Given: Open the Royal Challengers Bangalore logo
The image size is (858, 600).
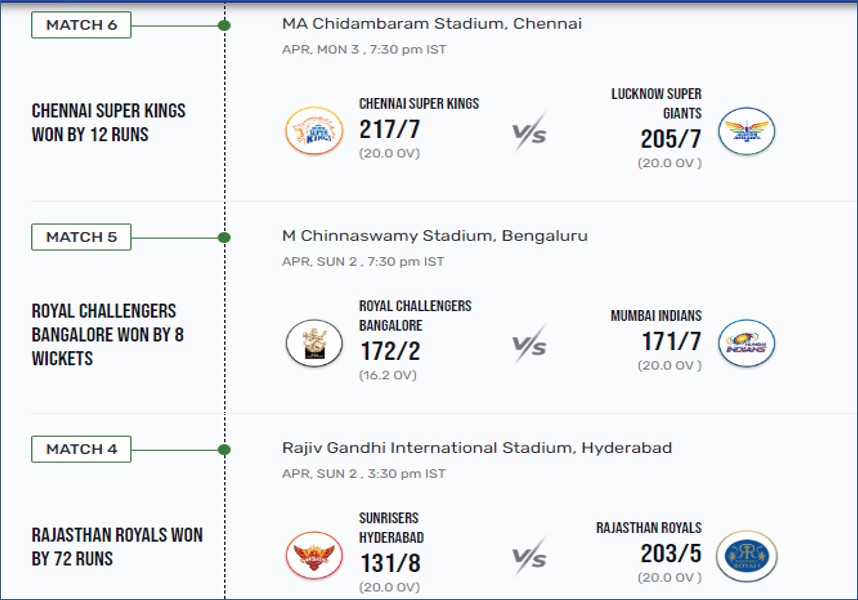Looking at the screenshot, I should 314,343.
